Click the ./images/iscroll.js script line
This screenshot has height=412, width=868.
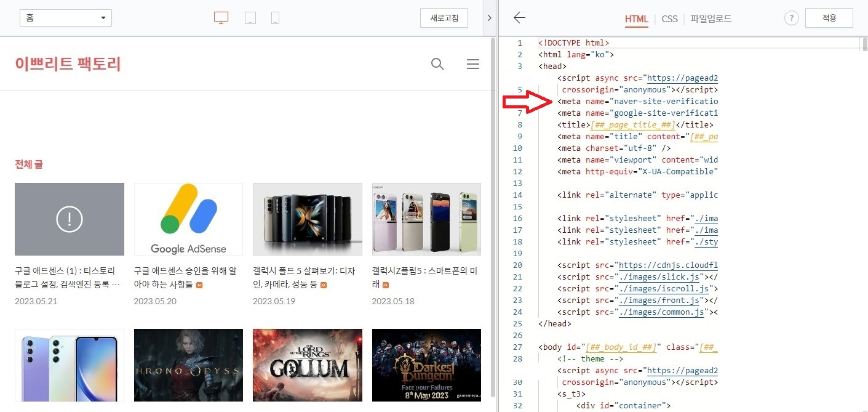[x=638, y=289]
